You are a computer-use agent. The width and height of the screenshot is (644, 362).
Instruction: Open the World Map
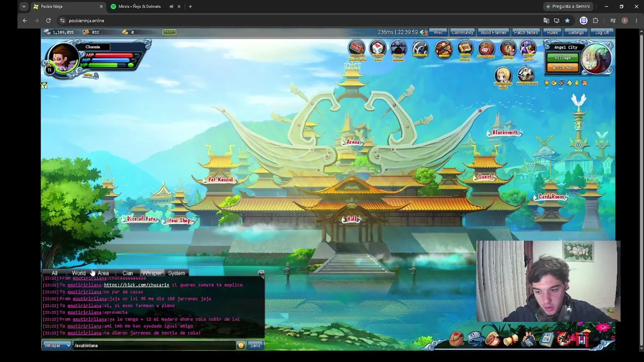click(562, 68)
